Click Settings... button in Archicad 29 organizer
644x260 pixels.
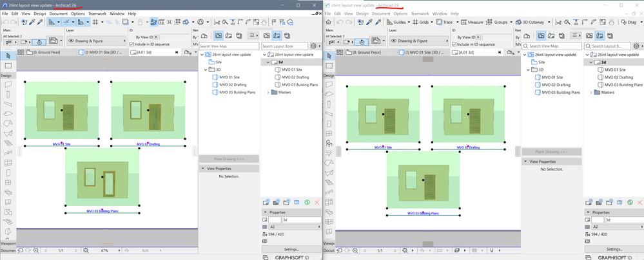614,249
